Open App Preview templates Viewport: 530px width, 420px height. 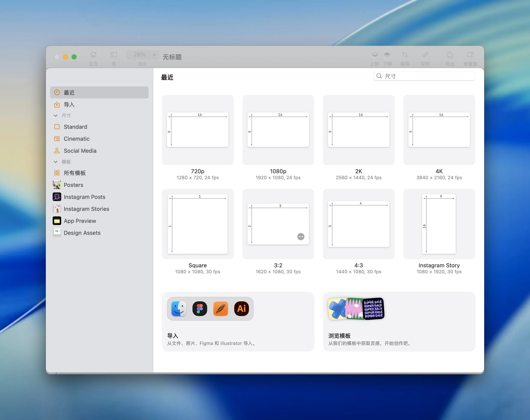click(x=99, y=221)
